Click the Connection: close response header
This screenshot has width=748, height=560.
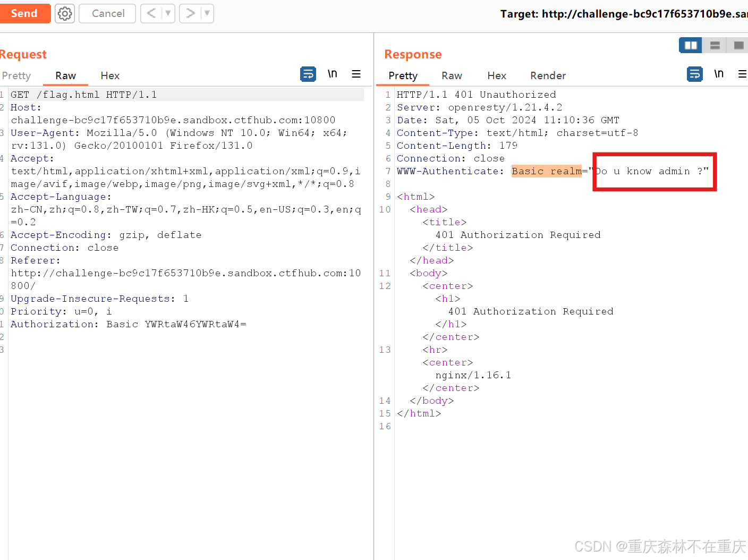(x=451, y=158)
